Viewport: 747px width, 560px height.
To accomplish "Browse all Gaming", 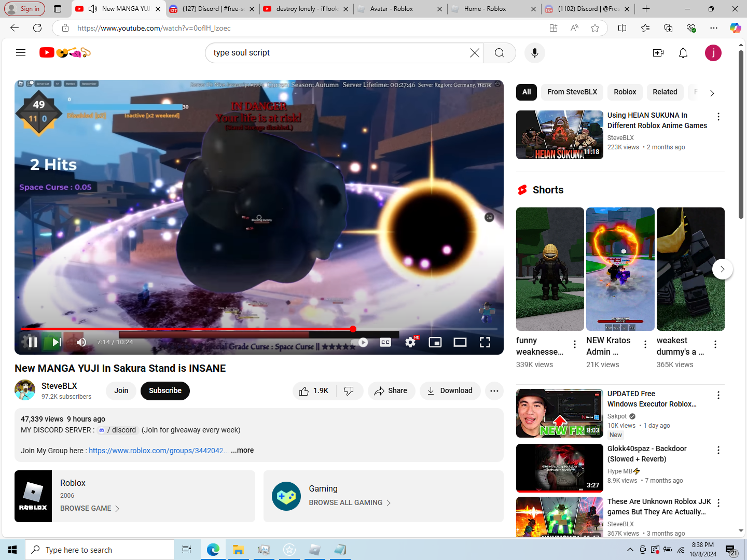I will point(350,502).
